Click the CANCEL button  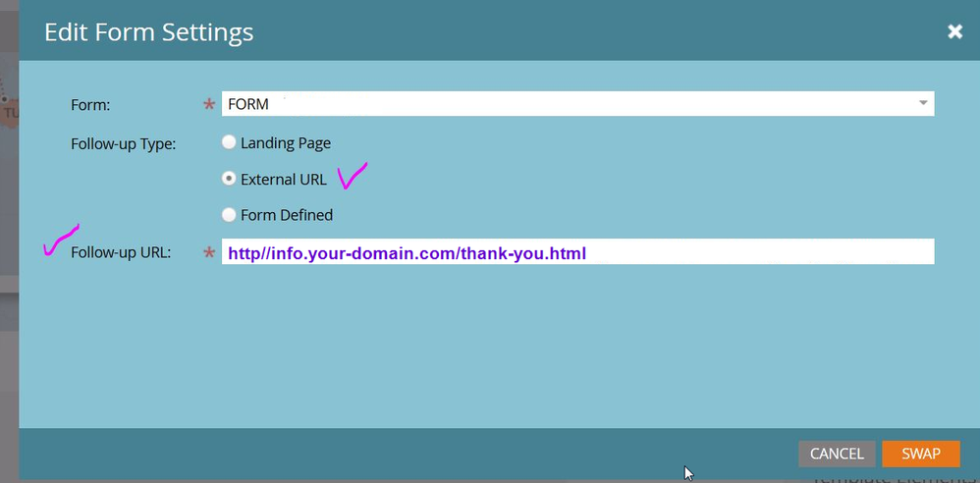837,454
